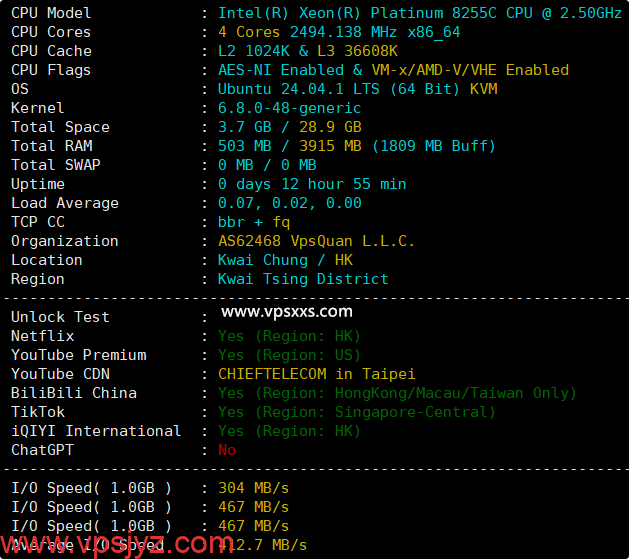Select the 'Uptime' label

38,184
